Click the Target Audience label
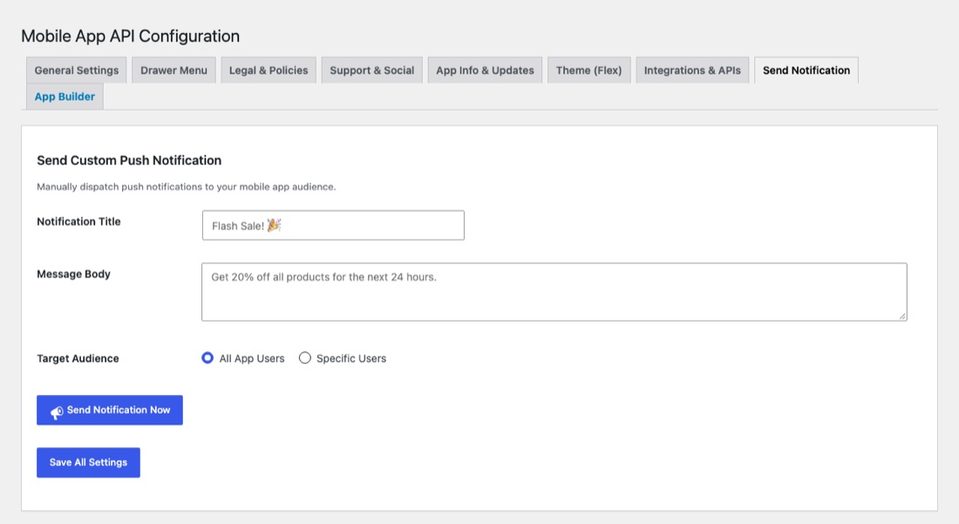Viewport: 959px width, 524px height. [x=78, y=358]
